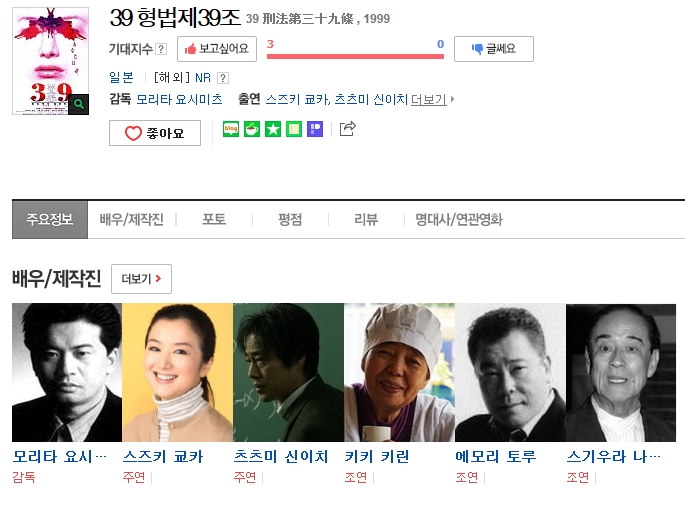Viewport: 685px width, 506px height.
Task: Click the green memo note icon
Action: tap(294, 129)
